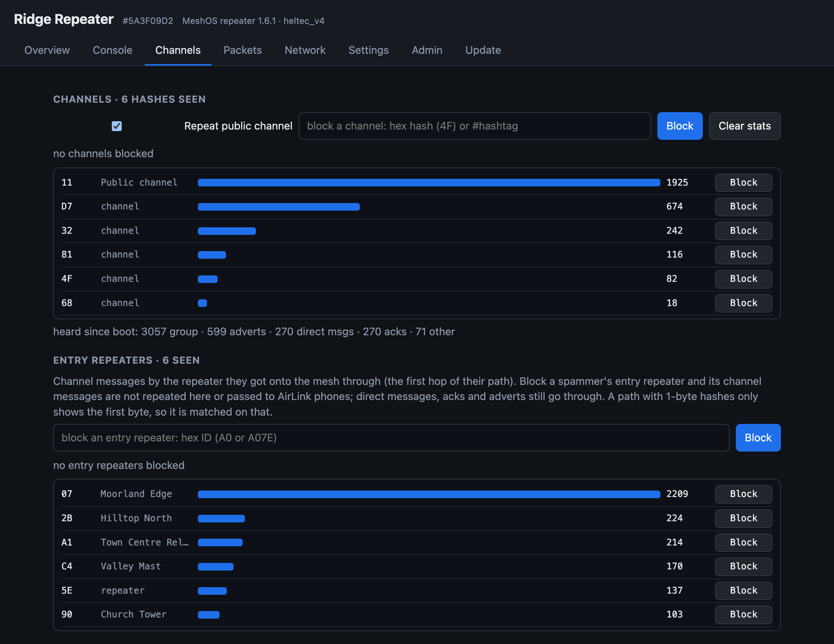The image size is (834, 644).
Task: Open the Update tab
Action: [483, 50]
